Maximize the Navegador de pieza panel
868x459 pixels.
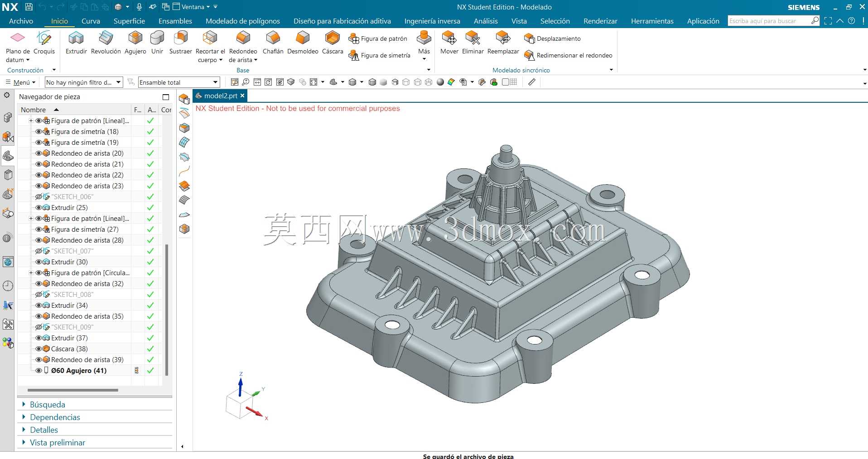(x=166, y=97)
